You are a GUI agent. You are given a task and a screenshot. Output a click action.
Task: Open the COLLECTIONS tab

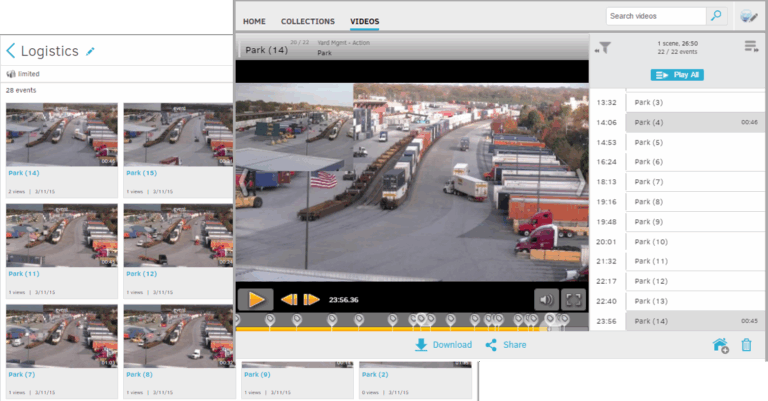coord(308,21)
